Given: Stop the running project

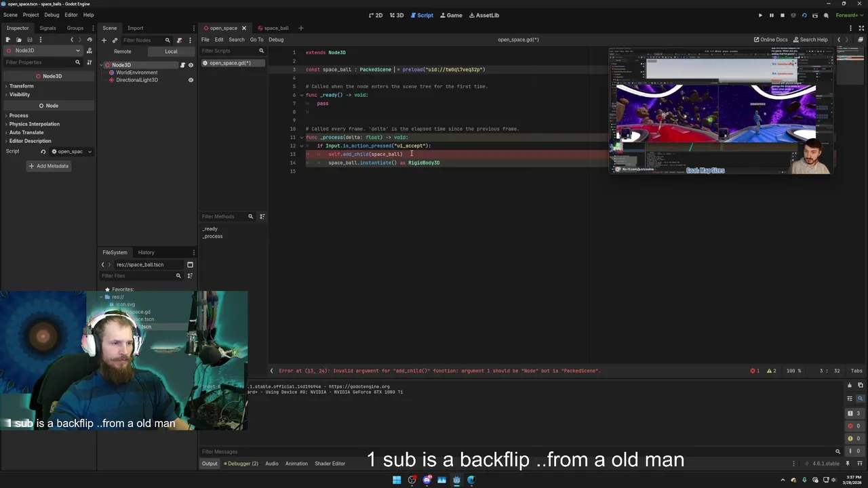Looking at the screenshot, I should tap(782, 15).
